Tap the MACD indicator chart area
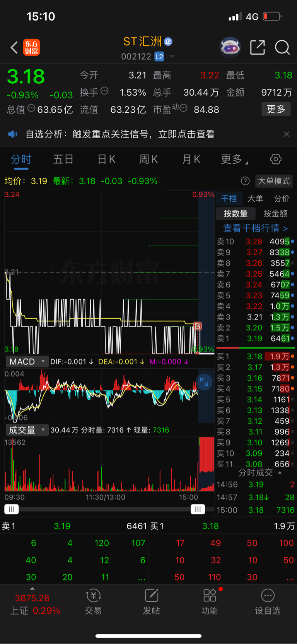This screenshot has width=297, height=644. (x=109, y=395)
